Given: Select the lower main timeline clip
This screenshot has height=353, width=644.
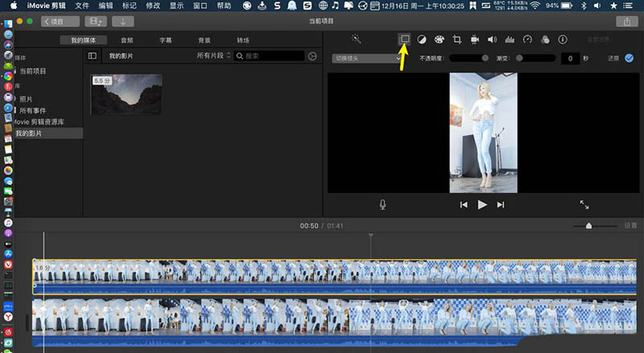Looking at the screenshot, I should 335,322.
